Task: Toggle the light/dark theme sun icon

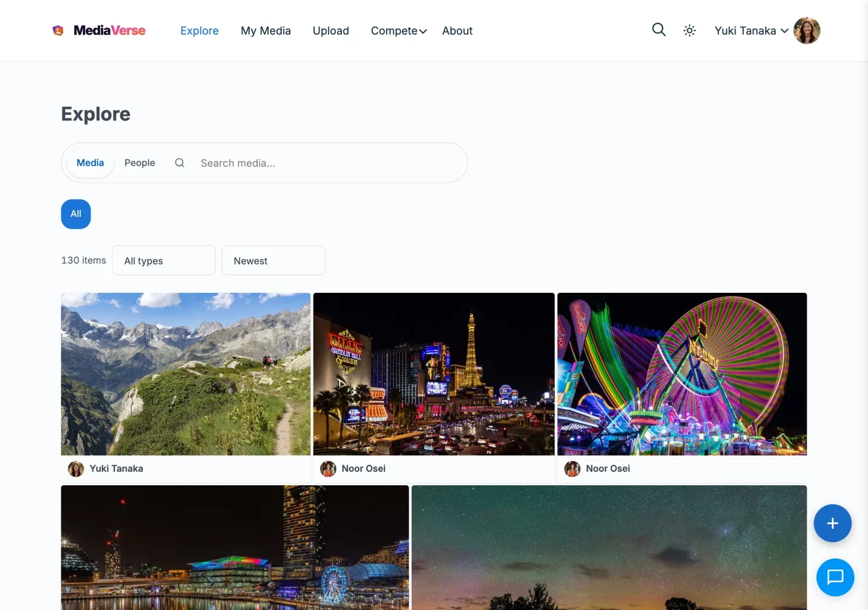Action: tap(690, 31)
